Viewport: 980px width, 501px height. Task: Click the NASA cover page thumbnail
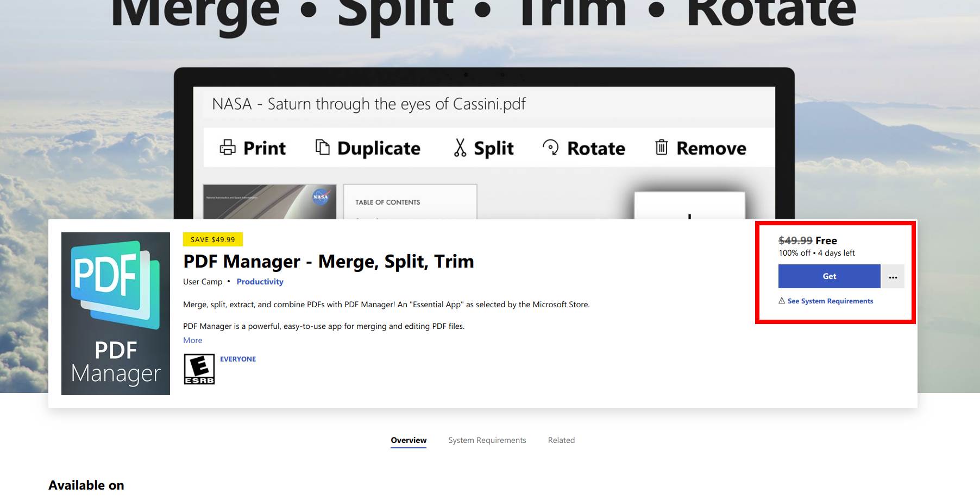[269, 202]
